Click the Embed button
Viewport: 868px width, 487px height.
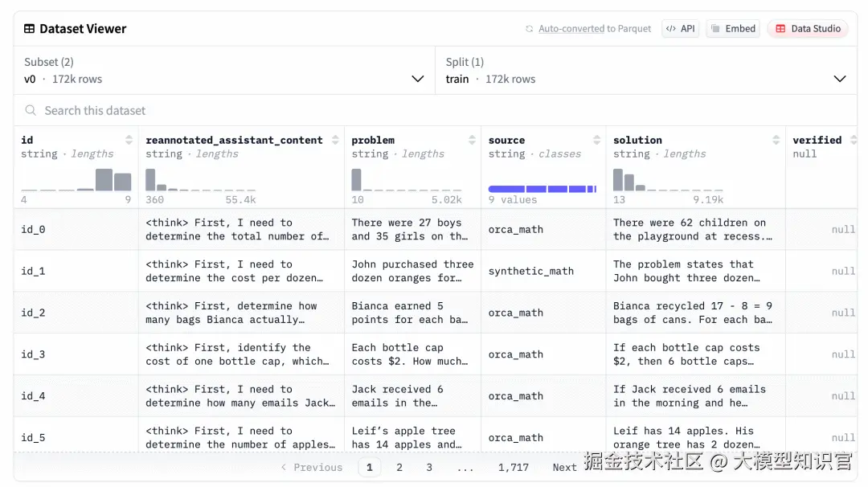tap(733, 29)
